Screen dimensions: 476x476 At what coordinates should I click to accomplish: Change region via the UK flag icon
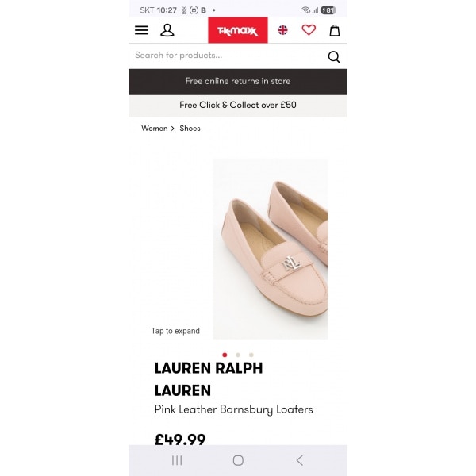click(x=282, y=30)
